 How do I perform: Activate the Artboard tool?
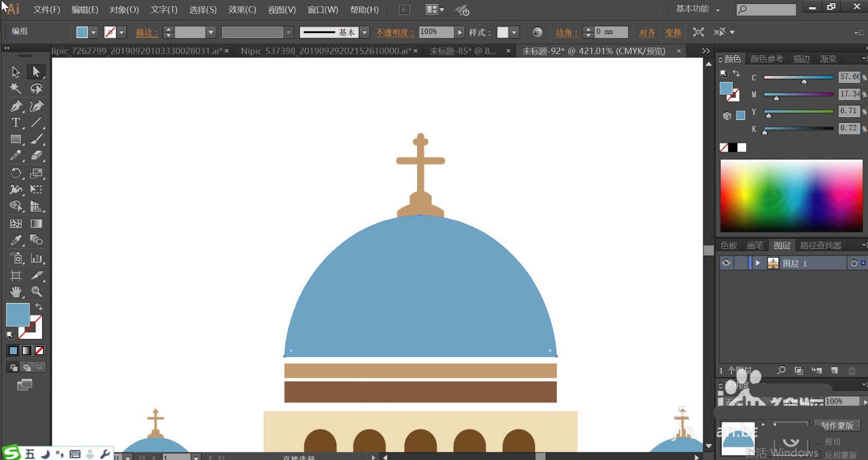(16, 275)
